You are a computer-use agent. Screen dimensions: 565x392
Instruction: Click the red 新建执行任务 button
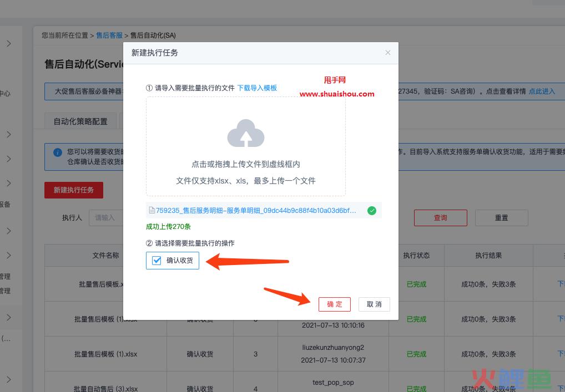(74, 190)
